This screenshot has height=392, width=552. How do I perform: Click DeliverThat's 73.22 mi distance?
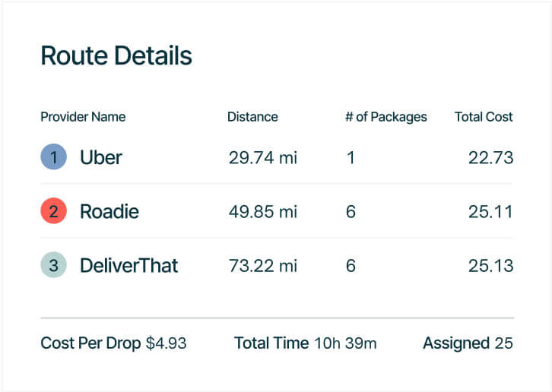point(262,265)
